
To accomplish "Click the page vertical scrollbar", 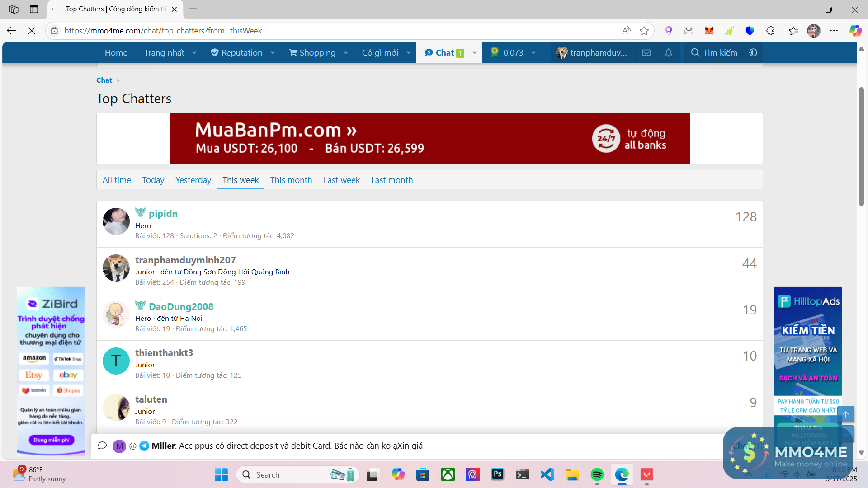I will point(861,147).
